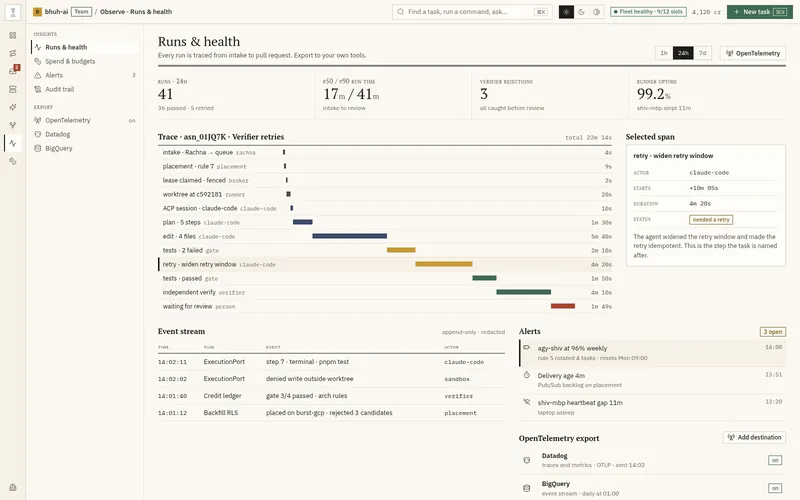Select the lease claimed - fenced row
The image size is (800, 500).
point(385,180)
